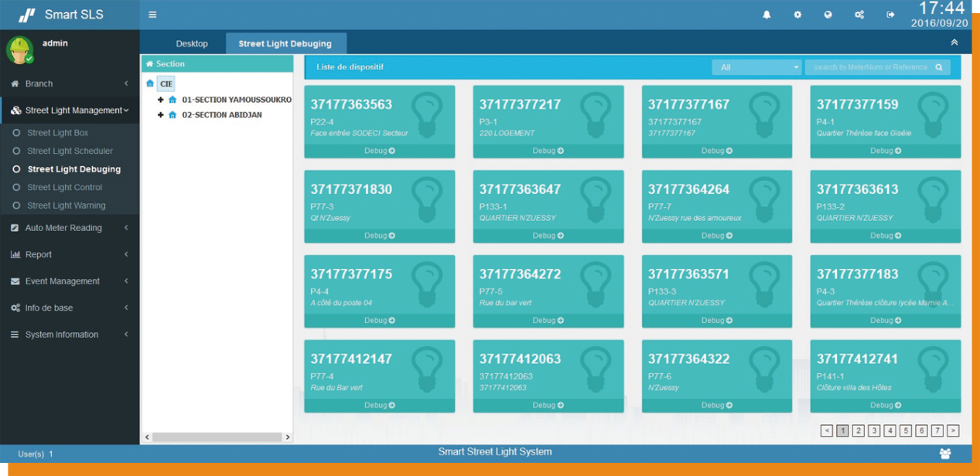Viewport: 980px width, 476px height.
Task: Click the logout icon in the header
Action: tap(890, 15)
